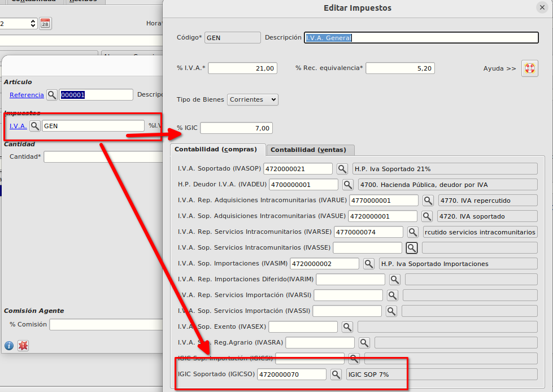The image size is (553, 392).
Task: Edit IGICSO account field 4720000070
Action: (x=292, y=374)
